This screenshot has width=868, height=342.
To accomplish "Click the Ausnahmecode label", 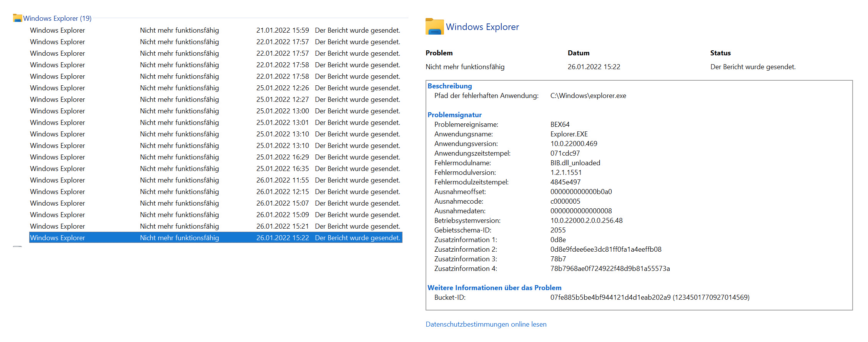I will pos(459,201).
